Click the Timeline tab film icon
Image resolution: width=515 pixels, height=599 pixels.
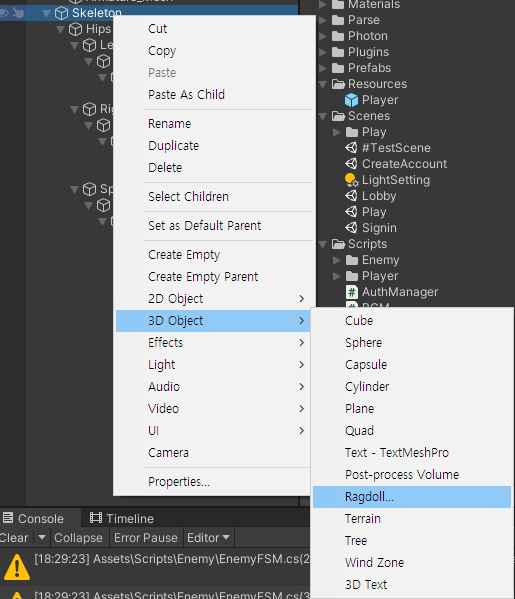(96, 518)
